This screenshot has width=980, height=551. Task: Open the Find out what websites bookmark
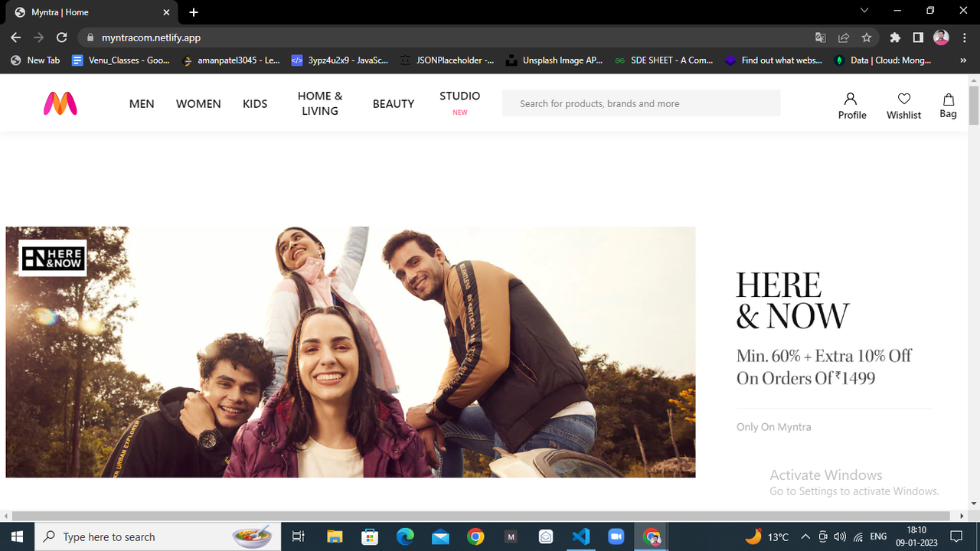pyautogui.click(x=774, y=60)
